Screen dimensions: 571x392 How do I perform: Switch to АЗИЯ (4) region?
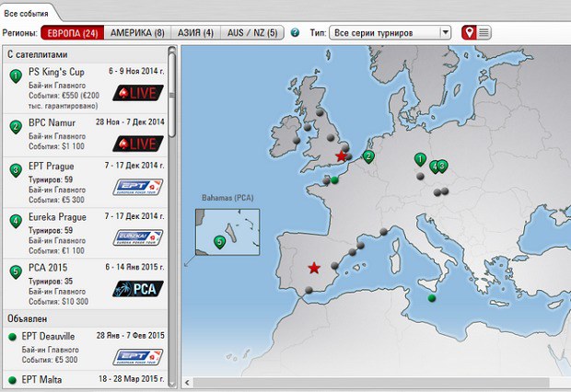[195, 33]
